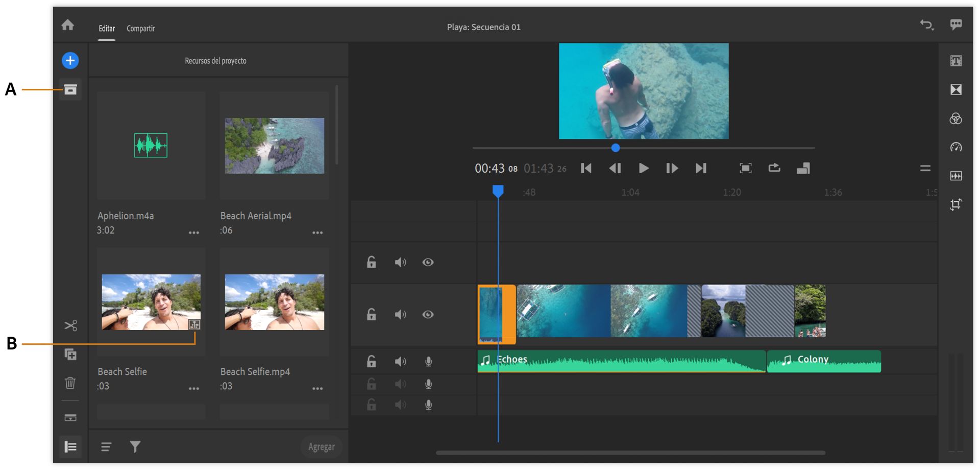980x470 pixels.
Task: Mute the Echoes audio track
Action: (x=400, y=362)
